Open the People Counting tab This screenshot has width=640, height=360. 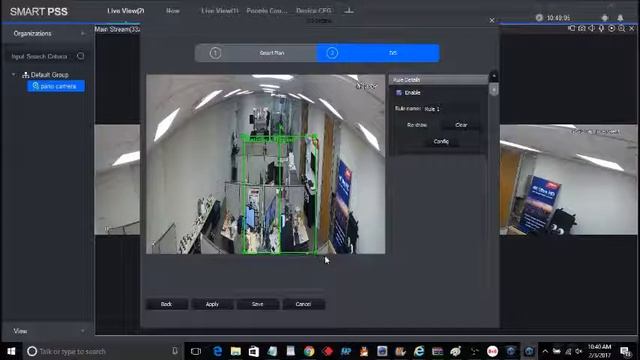coord(267,11)
